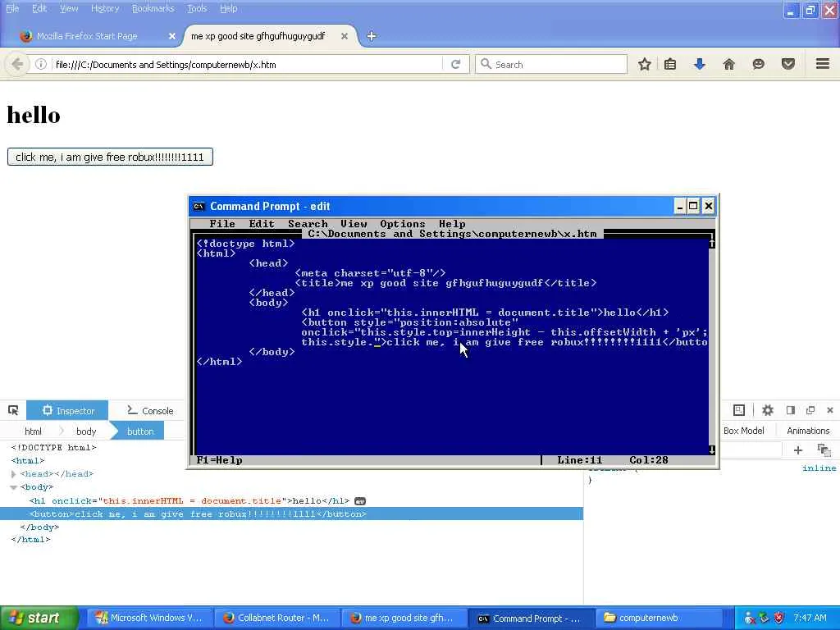
Task: Open Firefox Bookmarks menu
Action: coord(153,8)
